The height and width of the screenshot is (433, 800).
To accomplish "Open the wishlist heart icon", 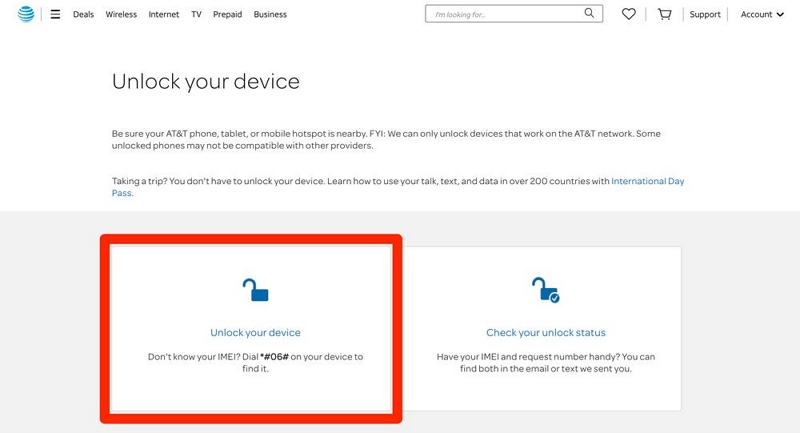I will tap(629, 14).
